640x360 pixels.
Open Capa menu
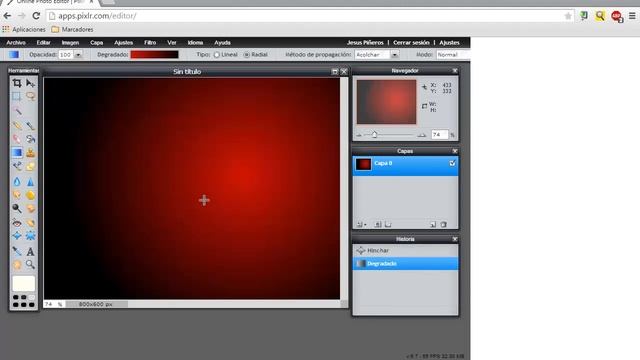[97, 42]
